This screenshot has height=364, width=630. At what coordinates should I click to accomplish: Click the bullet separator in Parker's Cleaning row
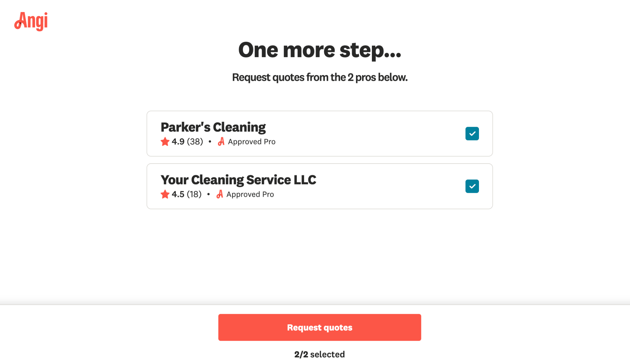(210, 141)
